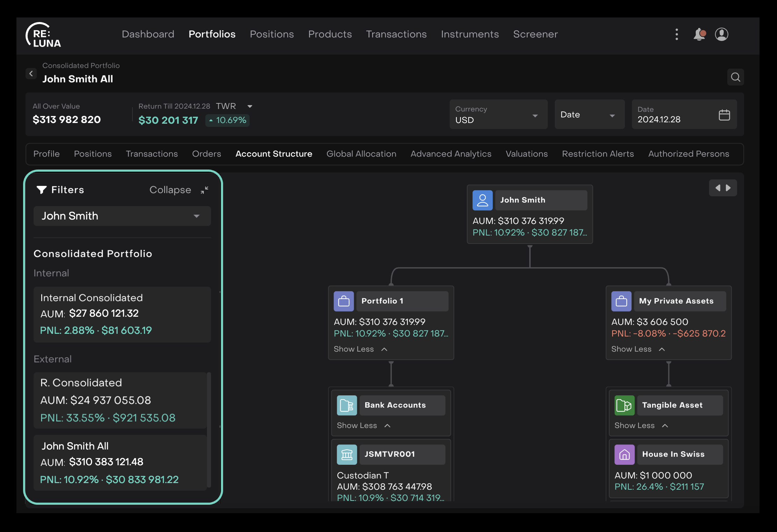Open the calendar icon in Date field
Viewport: 777px width, 532px height.
724,115
